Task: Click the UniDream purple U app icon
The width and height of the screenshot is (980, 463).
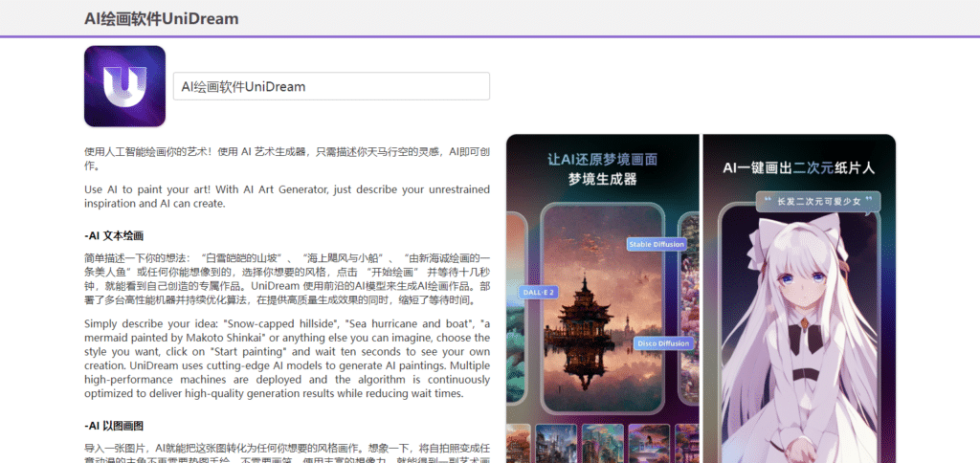Action: (125, 86)
